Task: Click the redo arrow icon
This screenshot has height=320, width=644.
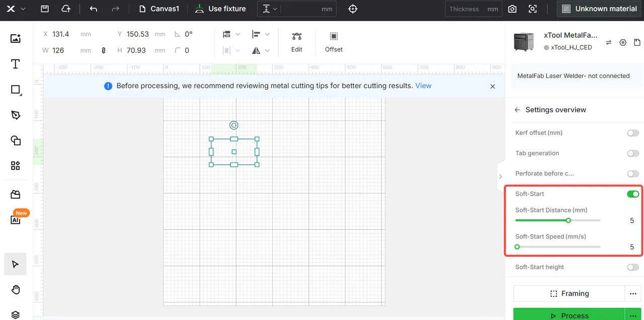Action: point(115,9)
